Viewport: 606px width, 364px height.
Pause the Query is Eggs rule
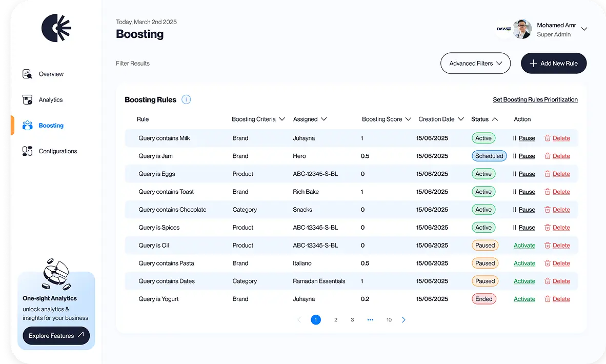[x=527, y=174]
